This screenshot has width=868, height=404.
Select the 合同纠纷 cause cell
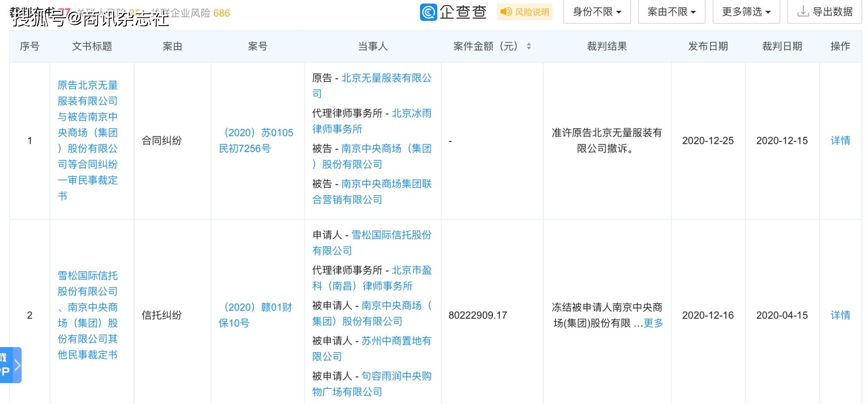click(161, 141)
